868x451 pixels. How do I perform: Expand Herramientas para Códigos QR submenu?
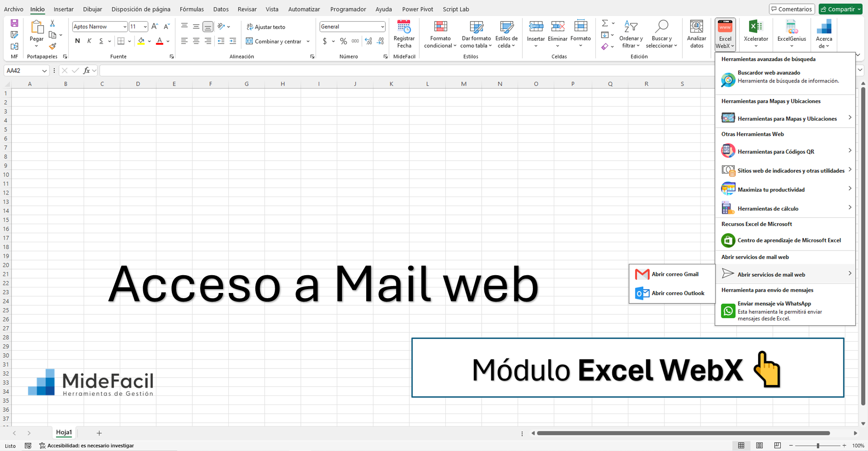(785, 151)
